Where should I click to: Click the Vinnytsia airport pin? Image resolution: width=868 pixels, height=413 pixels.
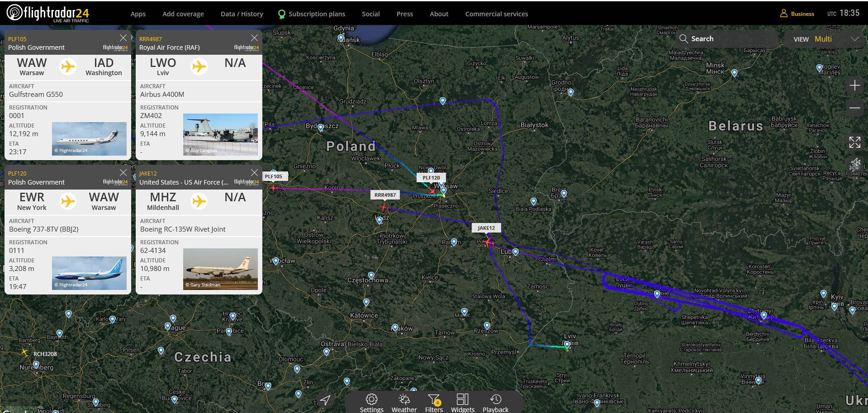(x=759, y=380)
